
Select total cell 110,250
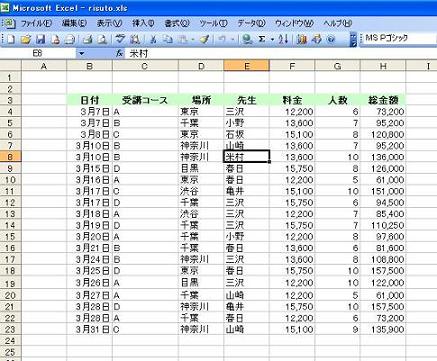[x=383, y=225]
